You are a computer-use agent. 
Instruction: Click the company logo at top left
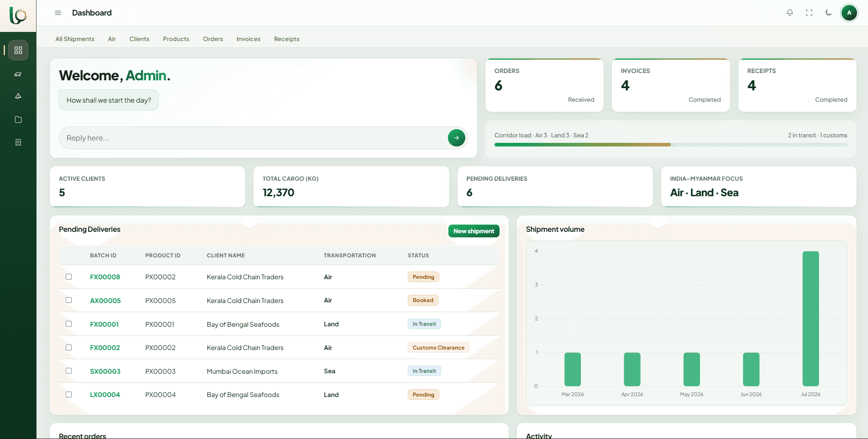coord(18,16)
